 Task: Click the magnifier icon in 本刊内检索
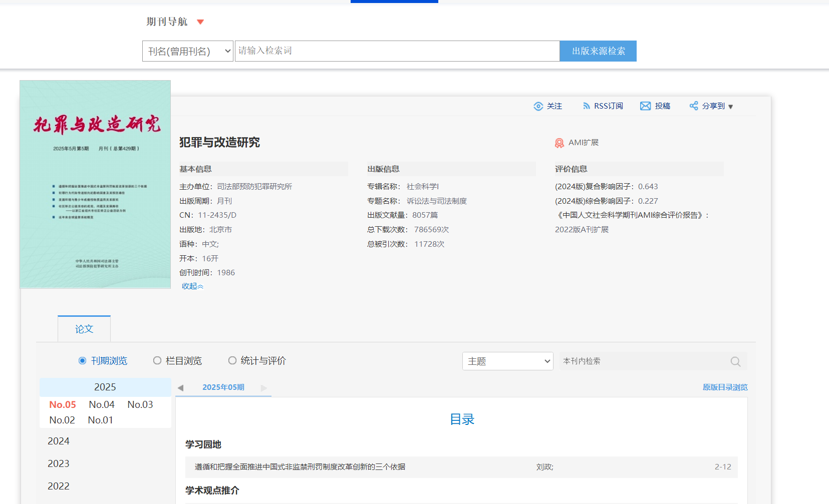735,361
